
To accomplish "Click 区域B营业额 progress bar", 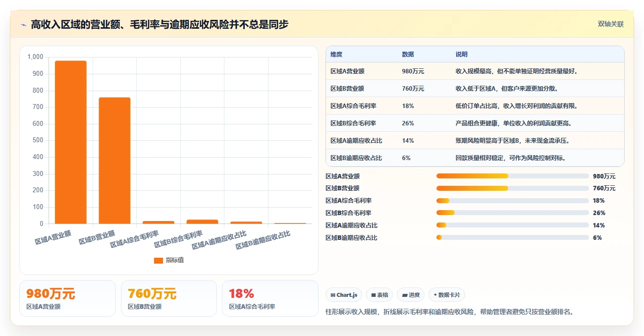I will 512,188.
